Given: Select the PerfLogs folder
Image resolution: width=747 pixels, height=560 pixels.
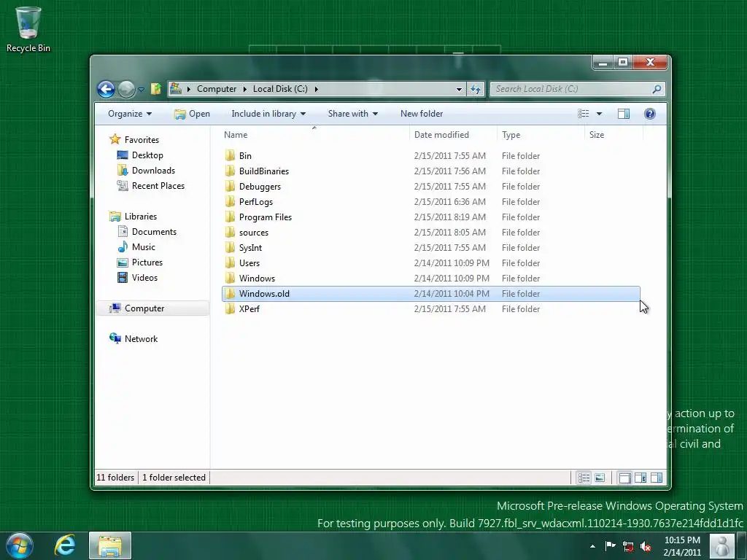Looking at the screenshot, I should point(256,202).
